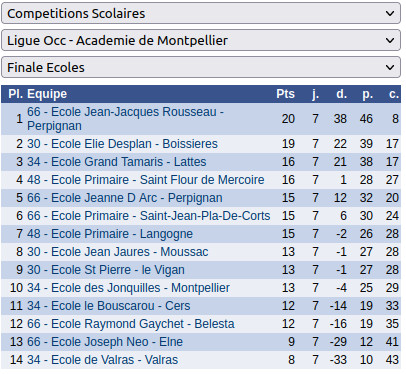Click the Equipe column header
Screen dimensions: 406x374
click(x=47, y=94)
